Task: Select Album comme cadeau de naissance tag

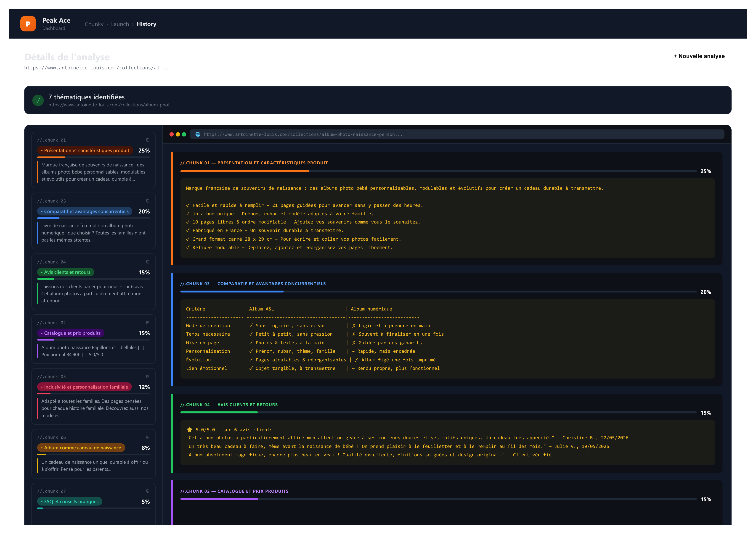Action: (81, 447)
